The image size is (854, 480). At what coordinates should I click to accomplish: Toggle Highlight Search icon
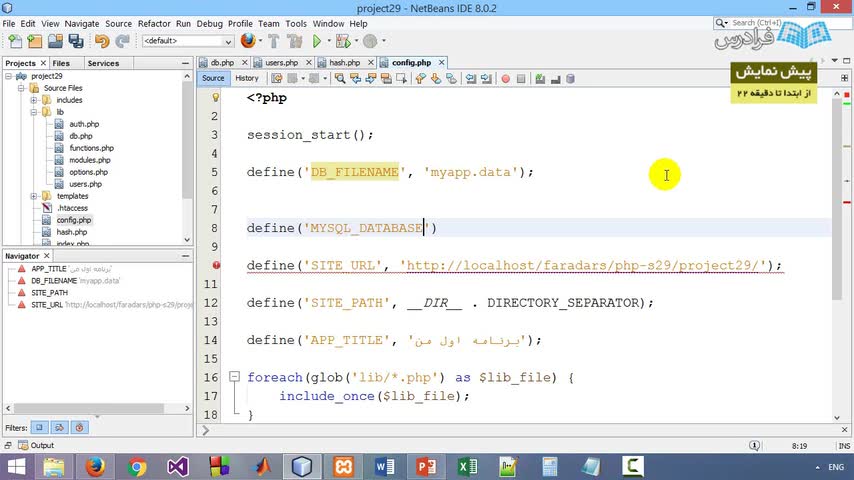[x=386, y=78]
